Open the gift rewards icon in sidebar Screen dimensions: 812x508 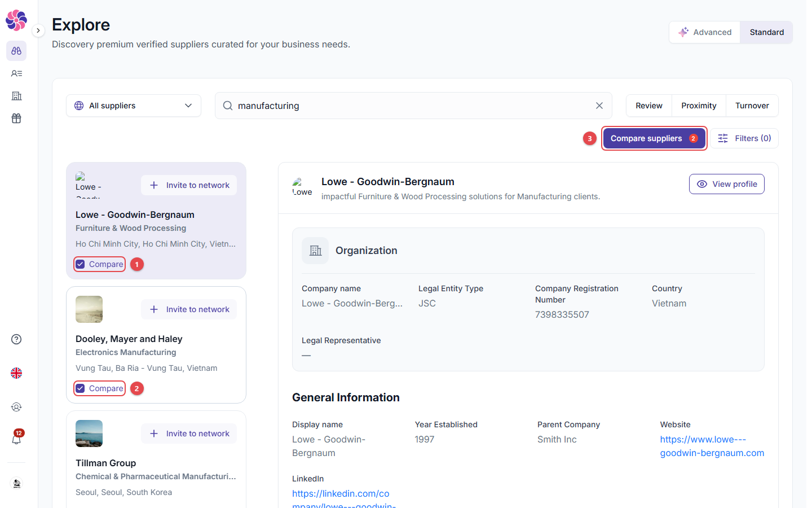coord(16,119)
